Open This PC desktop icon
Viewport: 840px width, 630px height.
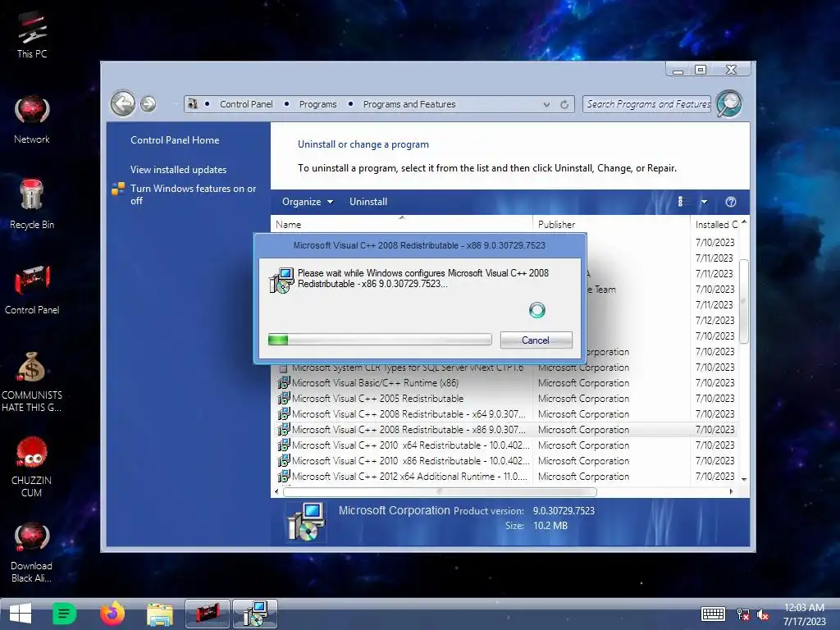coord(32,34)
